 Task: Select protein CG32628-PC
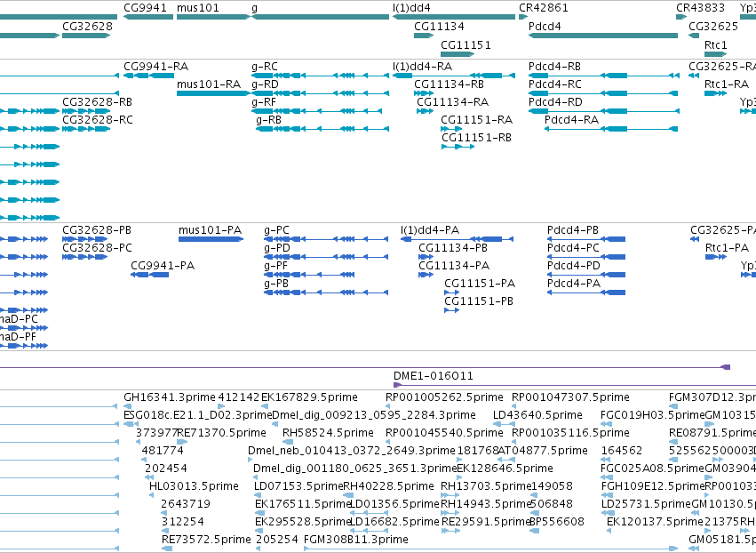coord(97,248)
